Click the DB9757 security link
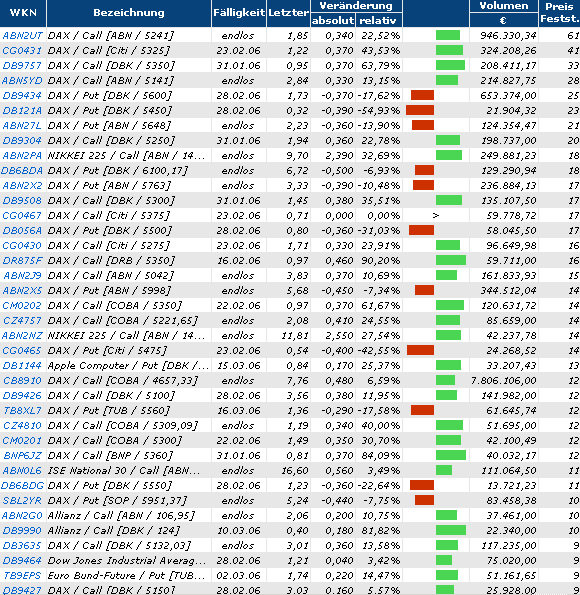Viewport: 580px width, 595px height. coord(22,66)
